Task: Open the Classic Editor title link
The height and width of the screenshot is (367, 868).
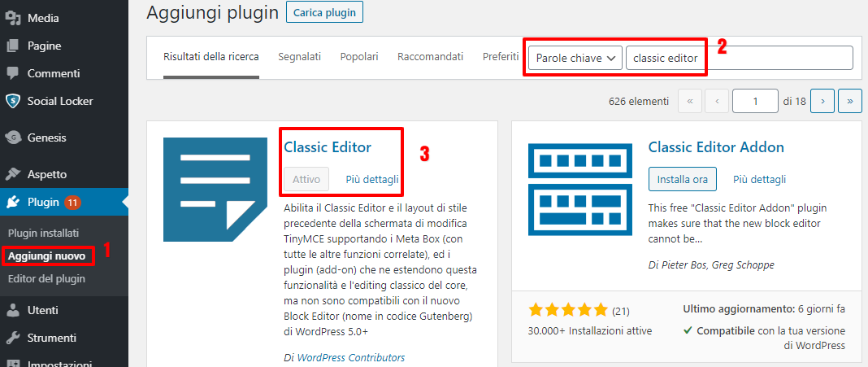Action: 328,147
